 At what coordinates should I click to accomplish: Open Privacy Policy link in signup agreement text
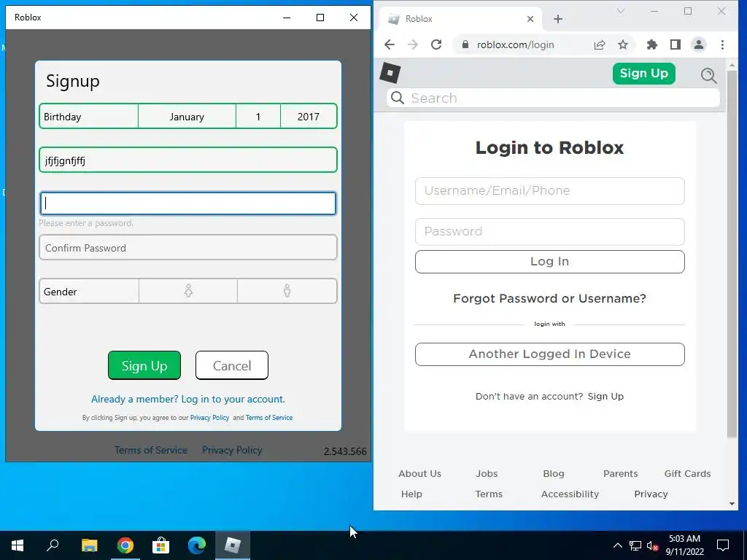(x=209, y=418)
